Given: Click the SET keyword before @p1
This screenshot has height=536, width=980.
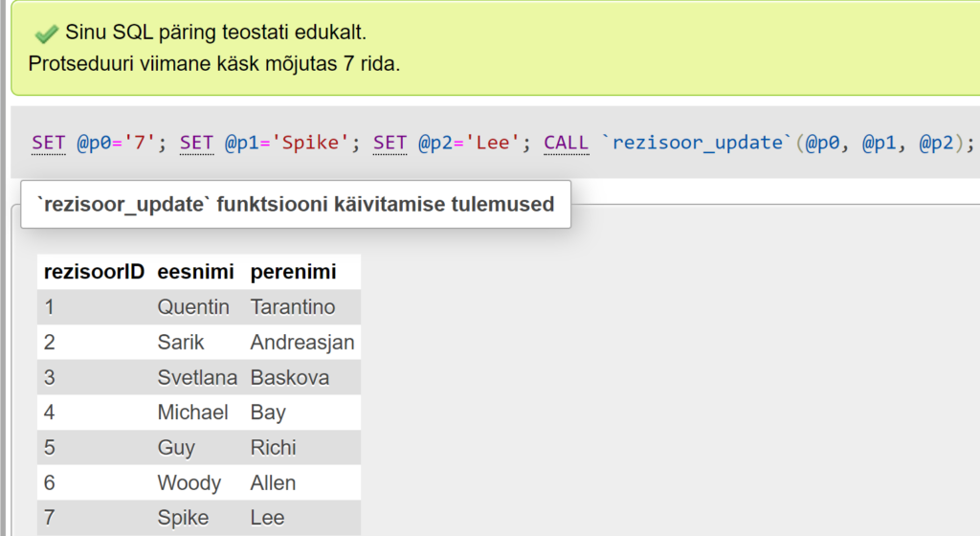Looking at the screenshot, I should pyautogui.click(x=196, y=144).
